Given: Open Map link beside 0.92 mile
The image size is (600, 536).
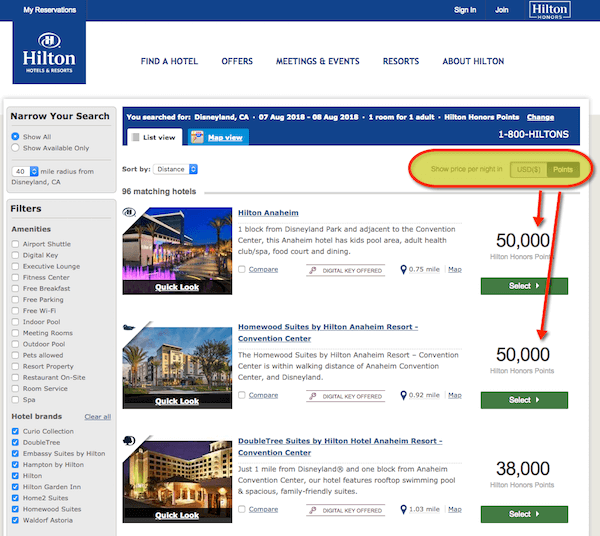Looking at the screenshot, I should coord(455,395).
